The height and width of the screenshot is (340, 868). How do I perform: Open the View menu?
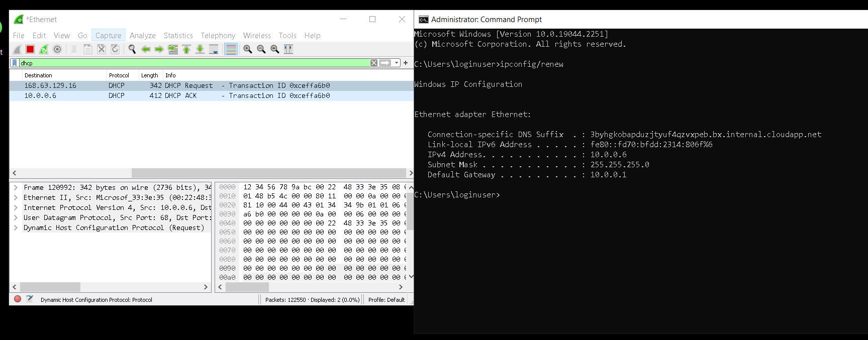(x=62, y=36)
